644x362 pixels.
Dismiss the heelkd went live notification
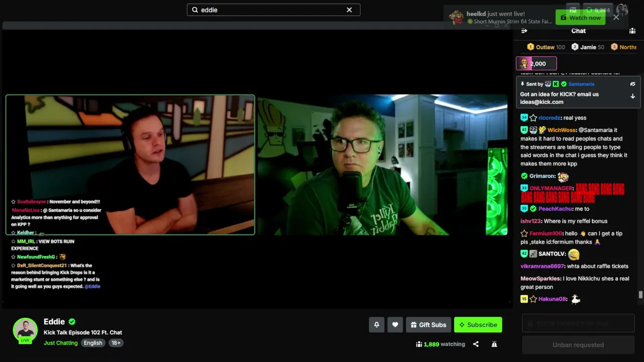616,17
